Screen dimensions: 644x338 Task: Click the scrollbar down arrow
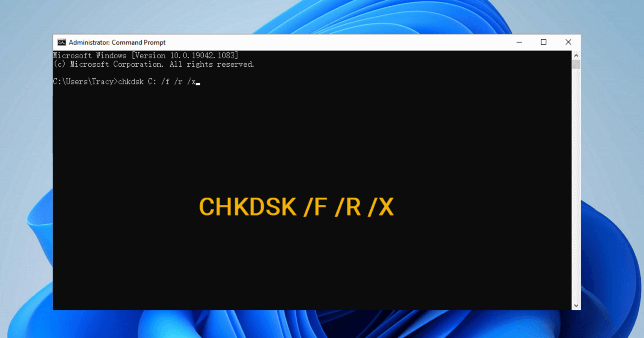(576, 306)
